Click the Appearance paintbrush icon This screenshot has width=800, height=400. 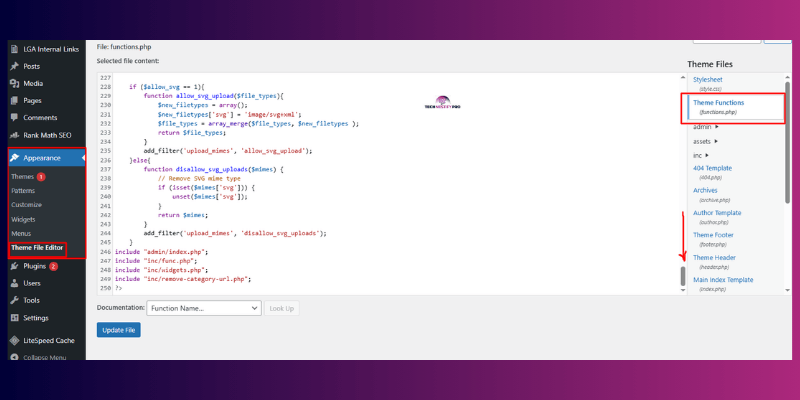pyautogui.click(x=14, y=158)
